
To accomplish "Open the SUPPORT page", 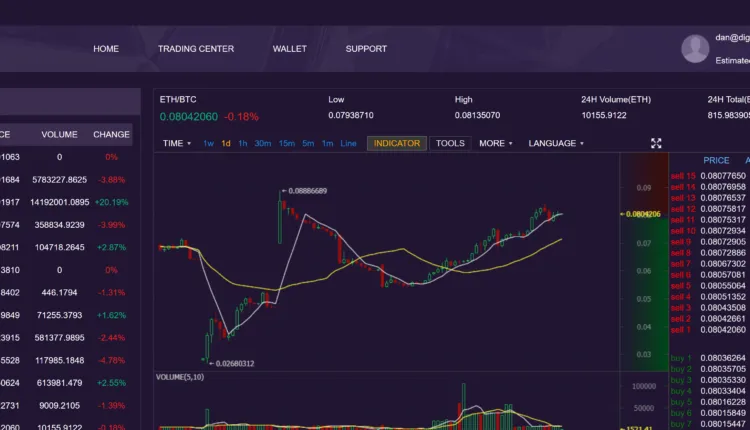I will pyautogui.click(x=366, y=49).
